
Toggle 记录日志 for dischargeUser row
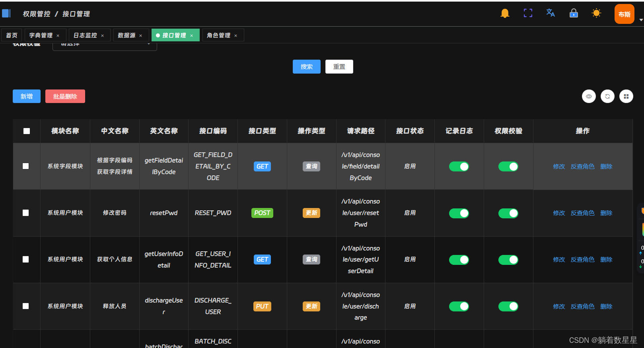point(459,306)
